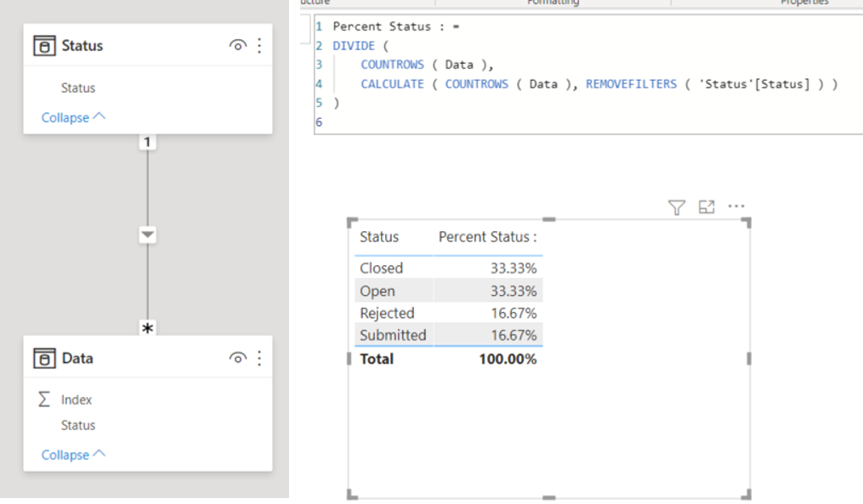Open more options menu on Status table

pos(259,46)
